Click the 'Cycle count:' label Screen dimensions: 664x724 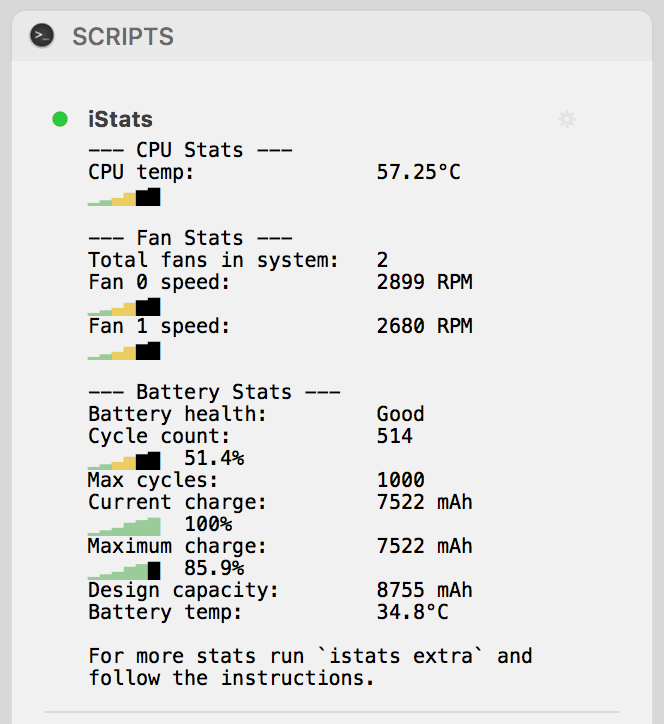click(x=159, y=436)
